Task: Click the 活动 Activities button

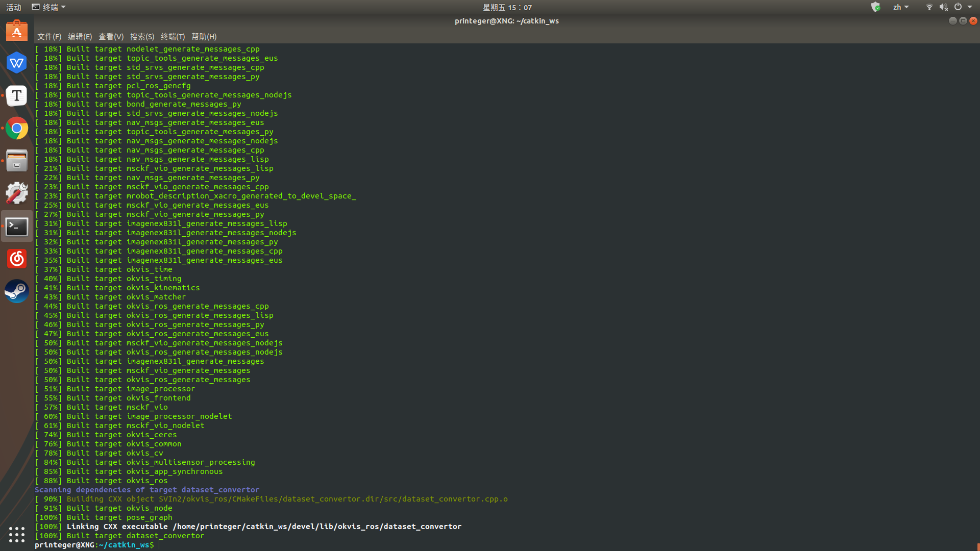Action: tap(14, 7)
